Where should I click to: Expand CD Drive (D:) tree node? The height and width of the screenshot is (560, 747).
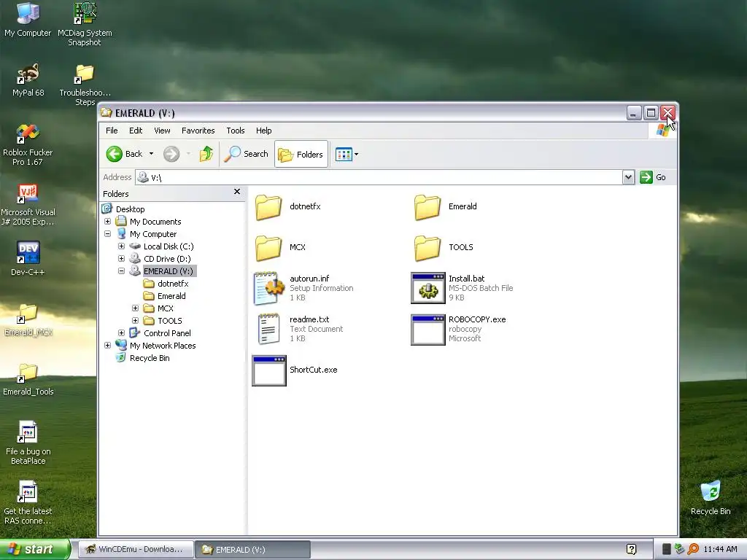coord(122,259)
